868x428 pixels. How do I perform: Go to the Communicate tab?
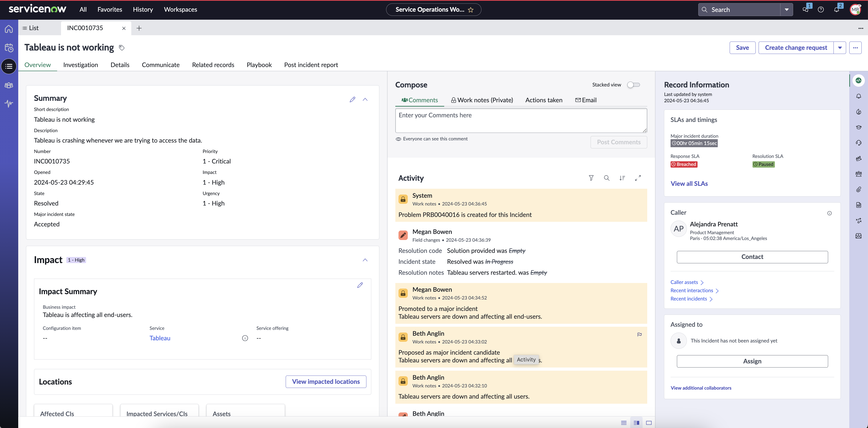pos(161,65)
